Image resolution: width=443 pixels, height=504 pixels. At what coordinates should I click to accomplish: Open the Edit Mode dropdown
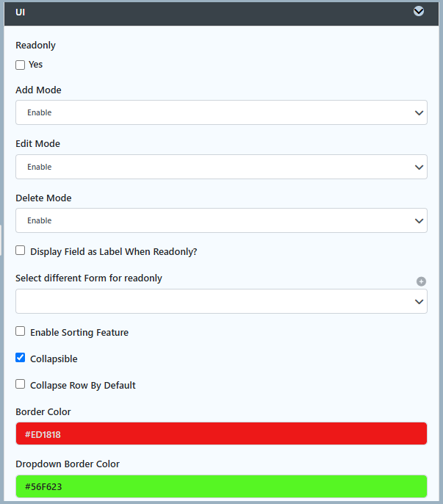[x=221, y=167]
